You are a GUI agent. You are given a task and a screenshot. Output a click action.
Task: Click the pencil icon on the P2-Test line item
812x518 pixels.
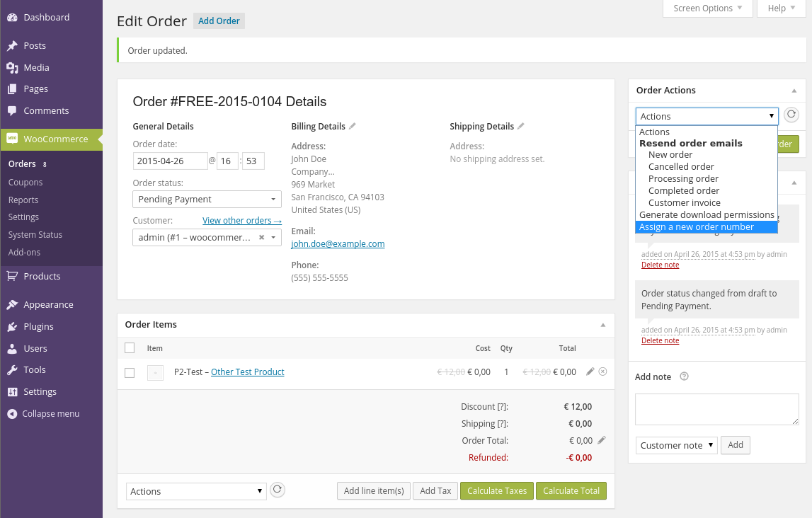click(x=590, y=372)
